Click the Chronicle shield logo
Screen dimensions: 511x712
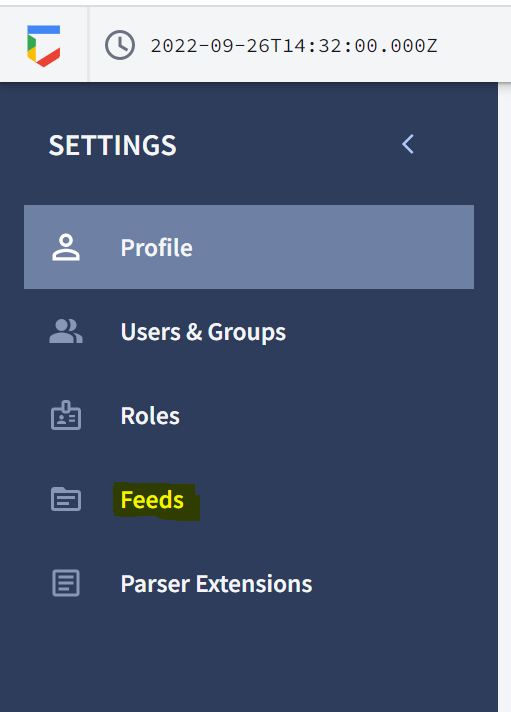(x=44, y=46)
